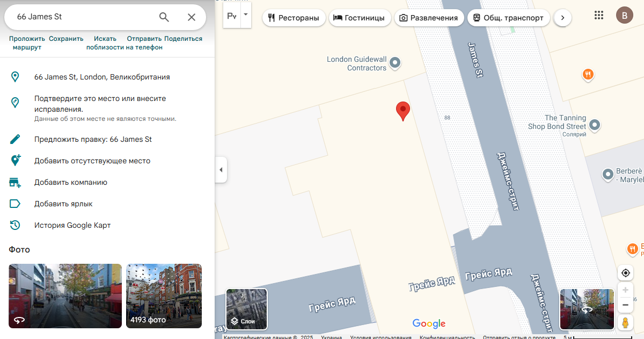Click Отправить отзыв о продукте
Image resolution: width=644 pixels, height=339 pixels.
click(x=519, y=337)
